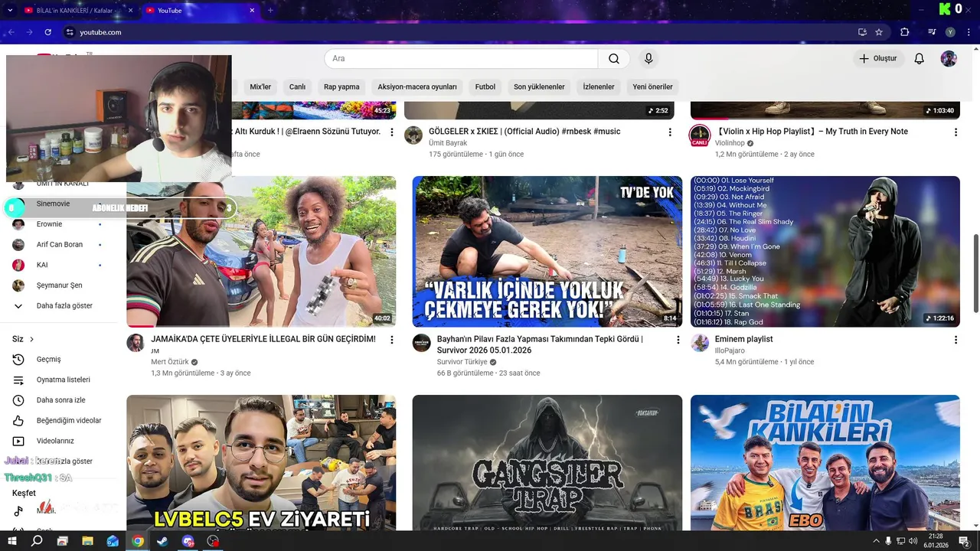Open YouTube notifications bell

[x=920, y=59]
